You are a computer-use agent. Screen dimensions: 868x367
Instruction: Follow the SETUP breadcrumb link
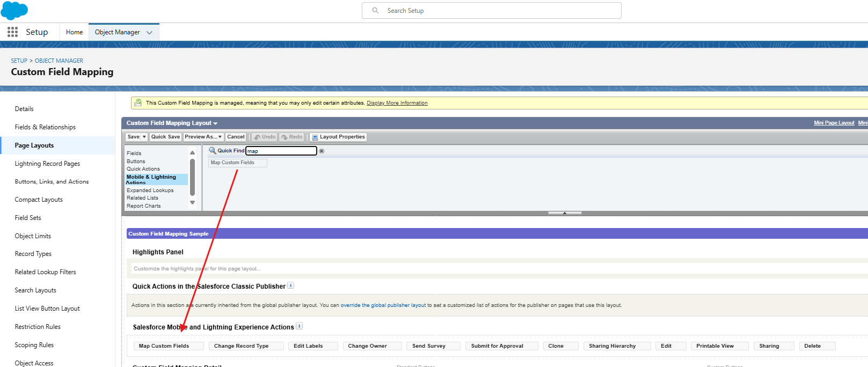tap(19, 61)
